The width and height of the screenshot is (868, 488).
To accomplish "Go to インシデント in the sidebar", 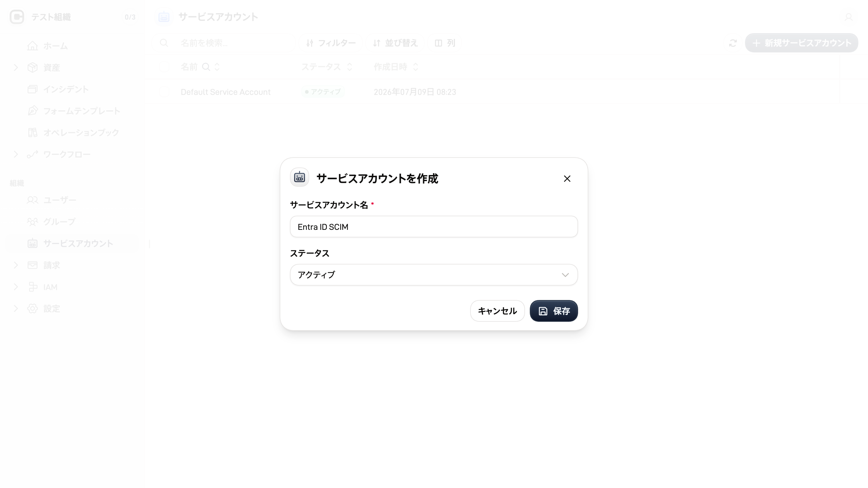I will click(x=72, y=89).
